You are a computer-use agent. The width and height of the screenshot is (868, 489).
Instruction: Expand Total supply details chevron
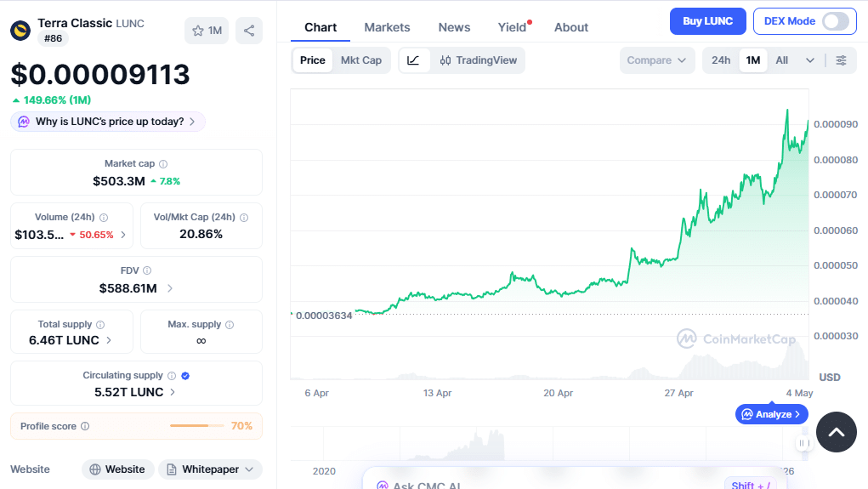tap(109, 340)
